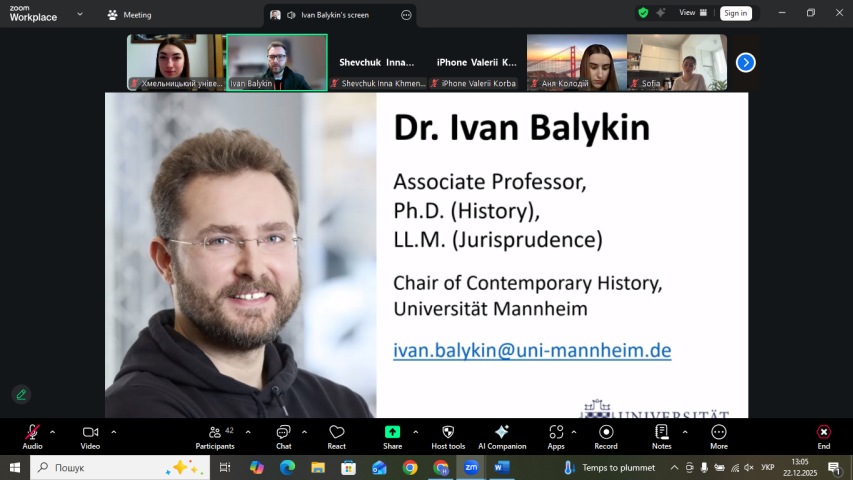Open Host tools shield icon
The height and width of the screenshot is (480, 853).
pyautogui.click(x=448, y=436)
